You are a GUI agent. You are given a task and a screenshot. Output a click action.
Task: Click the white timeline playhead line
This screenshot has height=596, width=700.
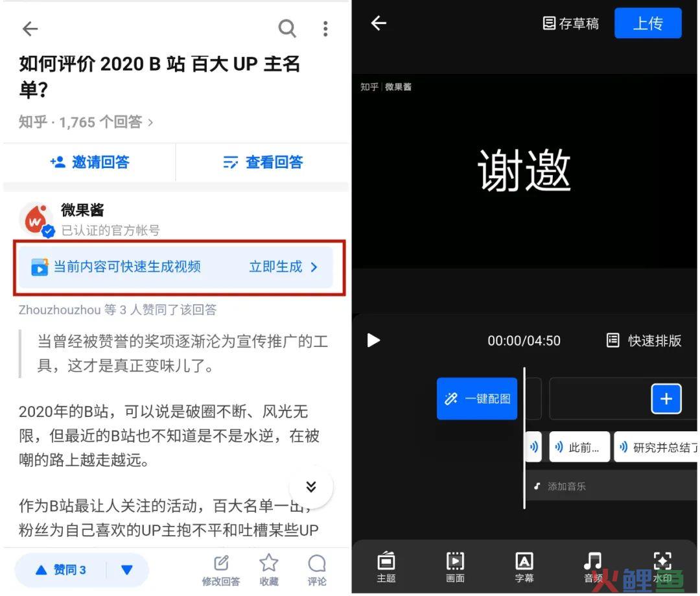click(x=524, y=438)
